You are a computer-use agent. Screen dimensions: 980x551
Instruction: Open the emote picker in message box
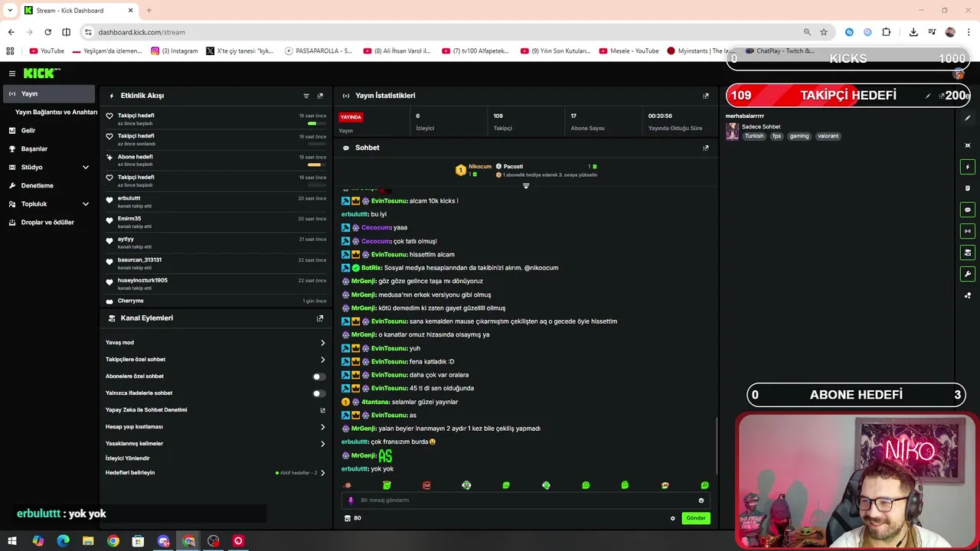point(701,500)
